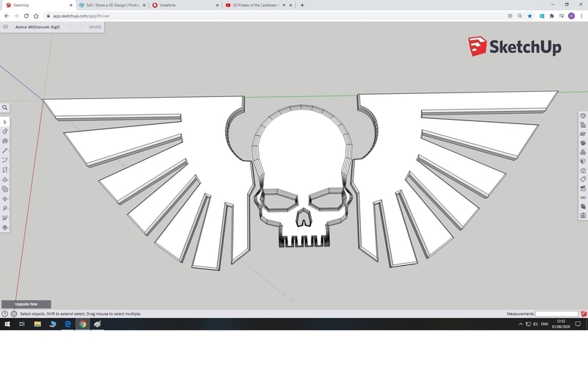Screen dimensions: 588x373
Task: Open the Extensions puzzle icon
Action: point(552,16)
